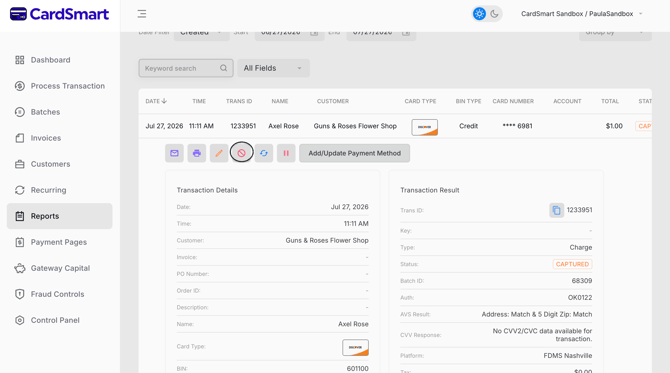Click the email receipt envelope icon

[174, 153]
